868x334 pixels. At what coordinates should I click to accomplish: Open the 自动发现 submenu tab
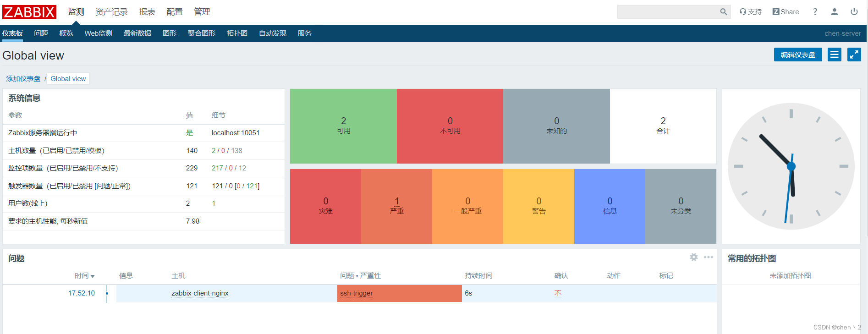tap(273, 33)
